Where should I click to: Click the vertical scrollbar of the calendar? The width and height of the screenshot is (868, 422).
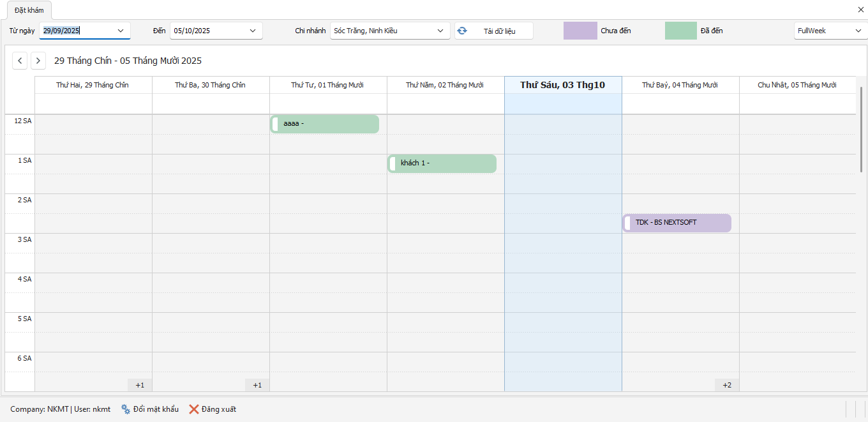pos(861,128)
